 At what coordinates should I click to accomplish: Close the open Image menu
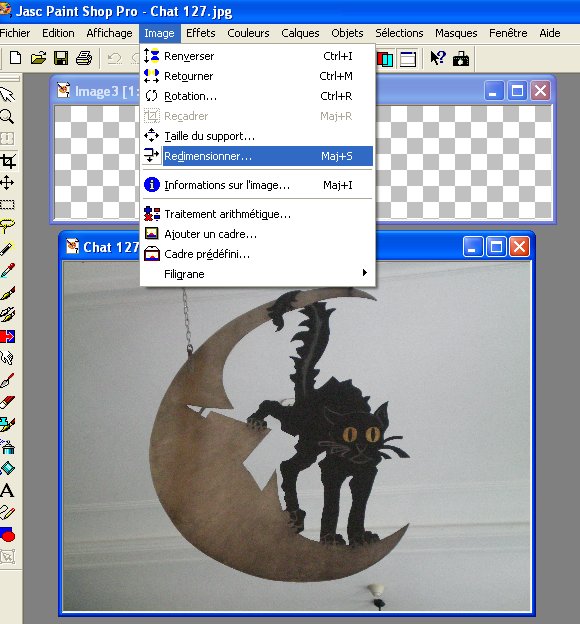click(159, 33)
